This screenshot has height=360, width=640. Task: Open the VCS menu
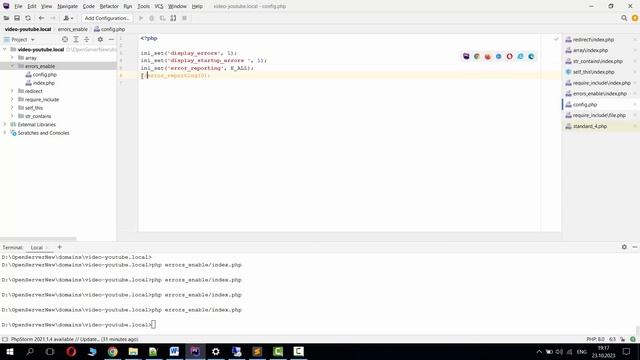(x=159, y=7)
